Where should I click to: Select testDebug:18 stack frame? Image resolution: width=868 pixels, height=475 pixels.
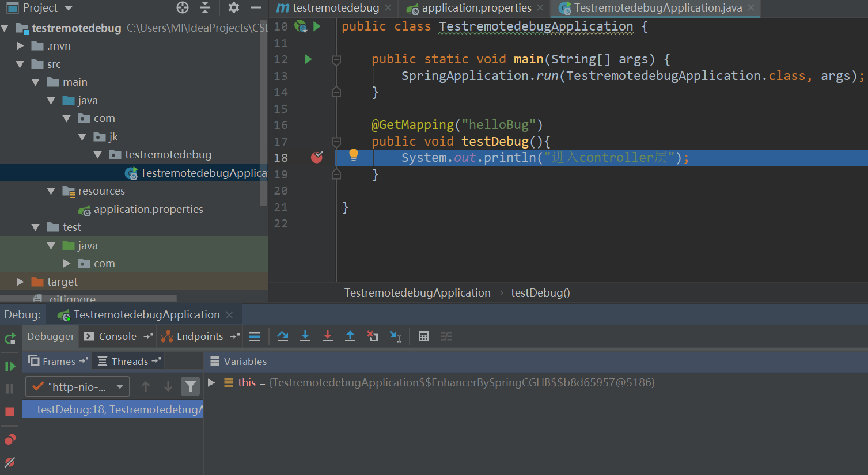click(x=113, y=409)
